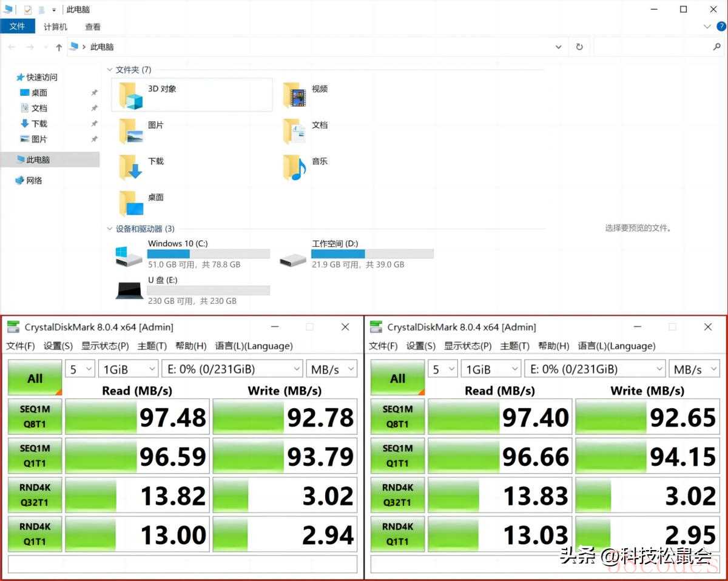Image resolution: width=728 pixels, height=581 pixels.
Task: Open the 文档 folder in main pane
Action: click(x=305, y=130)
